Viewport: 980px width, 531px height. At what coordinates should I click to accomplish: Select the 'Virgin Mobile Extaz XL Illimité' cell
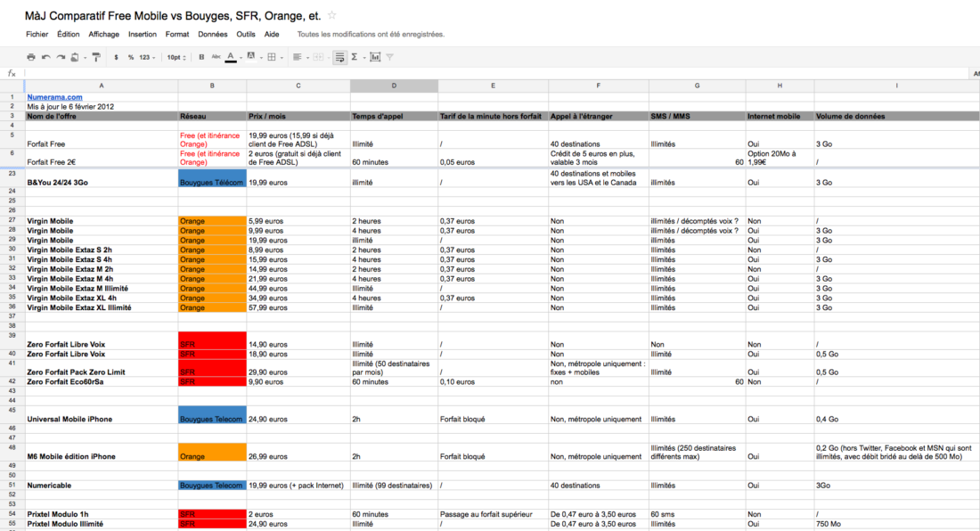tap(102, 307)
